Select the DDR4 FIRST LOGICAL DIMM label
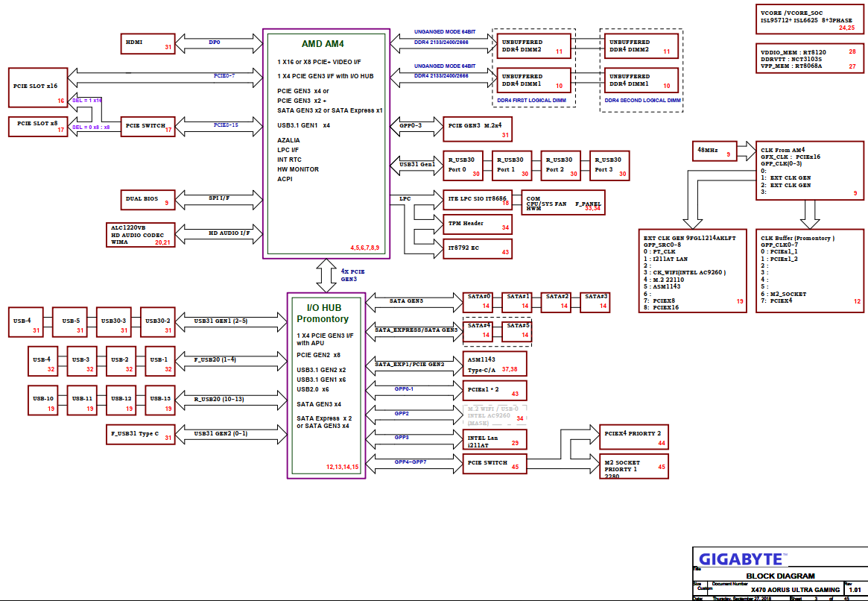The image size is (868, 601). [531, 100]
